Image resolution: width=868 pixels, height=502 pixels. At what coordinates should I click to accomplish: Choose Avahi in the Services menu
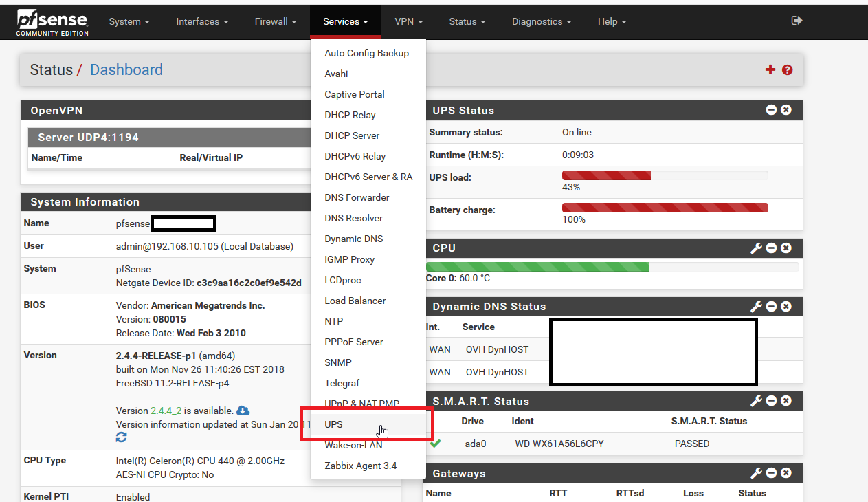click(x=368, y=74)
